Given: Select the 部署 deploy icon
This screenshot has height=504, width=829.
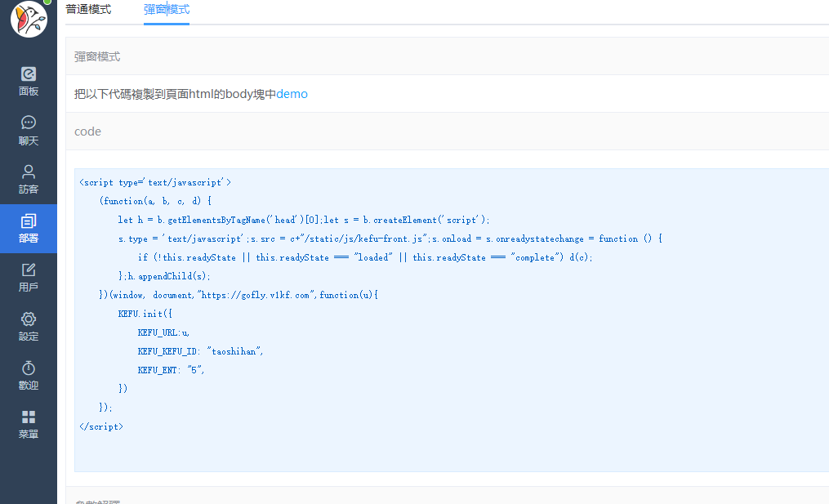Looking at the screenshot, I should click(29, 221).
